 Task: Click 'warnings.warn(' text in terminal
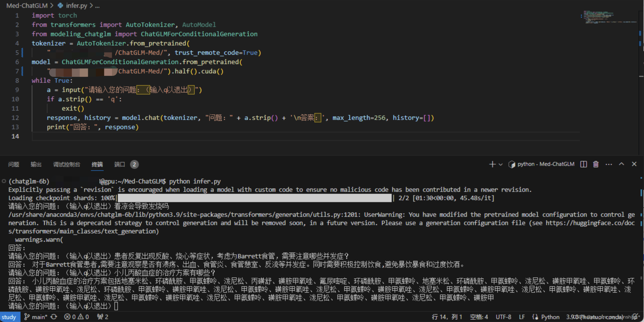tap(39, 240)
